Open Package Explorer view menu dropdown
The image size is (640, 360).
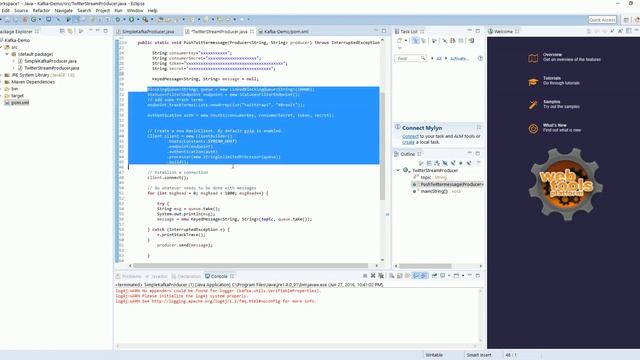click(91, 31)
